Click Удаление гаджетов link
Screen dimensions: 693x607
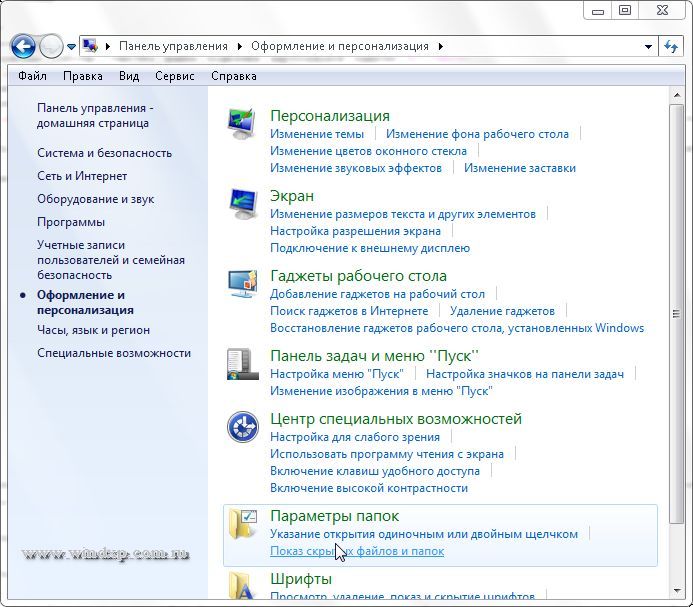coord(502,311)
